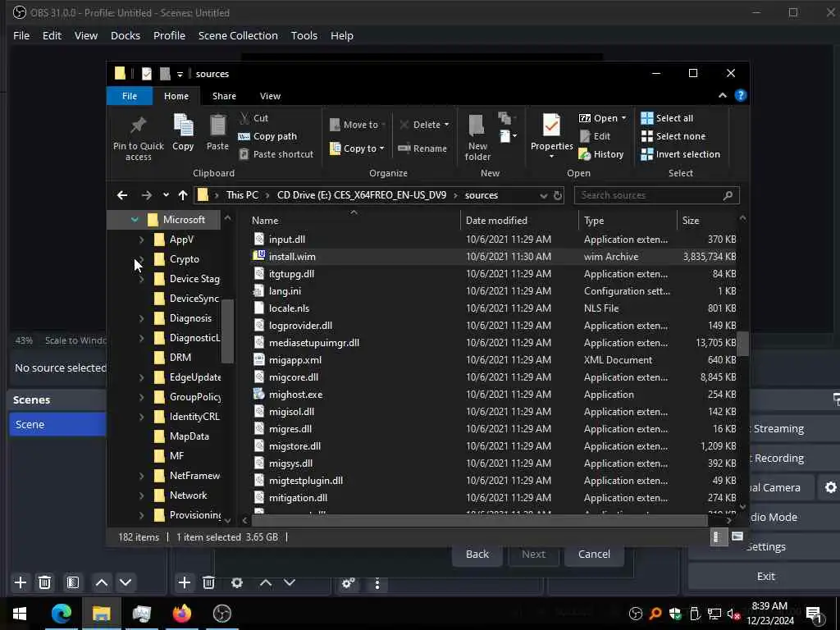Refresh the sources folder view
The image size is (840, 630).
(558, 195)
